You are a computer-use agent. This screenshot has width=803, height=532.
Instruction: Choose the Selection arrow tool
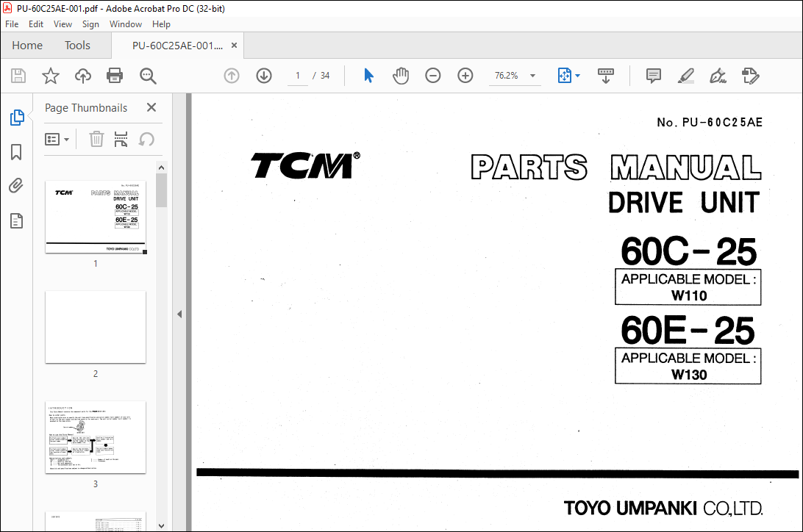point(368,76)
